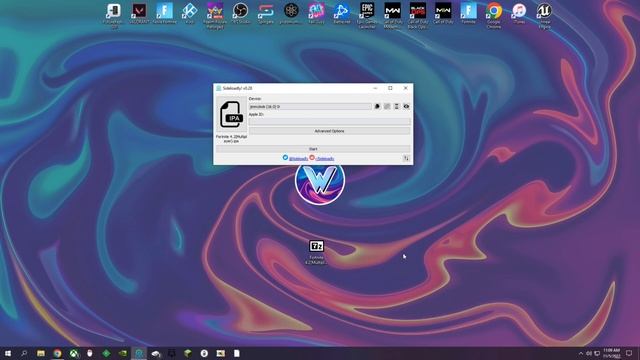Image resolution: width=640 pixels, height=360 pixels.
Task: Click the Apple ID input field
Action: coord(329,122)
